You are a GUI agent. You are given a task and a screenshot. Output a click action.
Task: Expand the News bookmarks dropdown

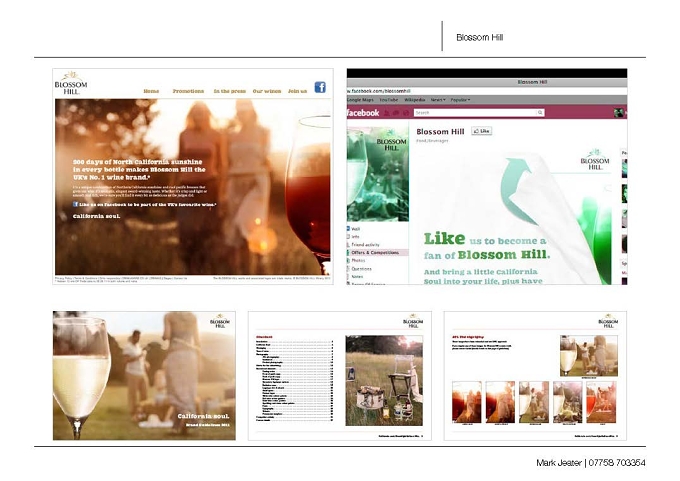(438, 100)
